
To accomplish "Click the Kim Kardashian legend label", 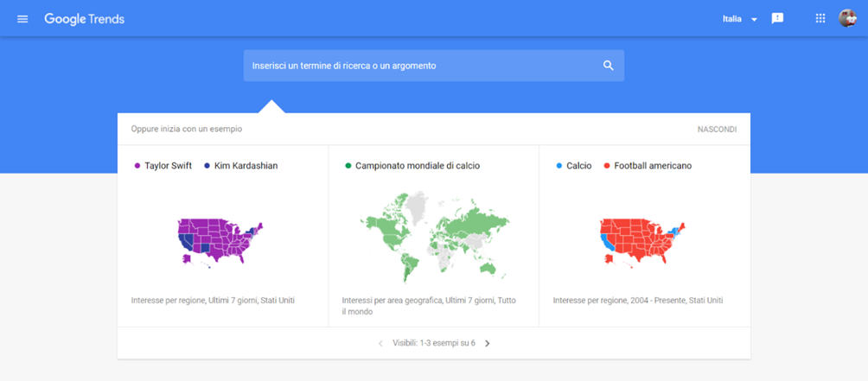I will 246,166.
